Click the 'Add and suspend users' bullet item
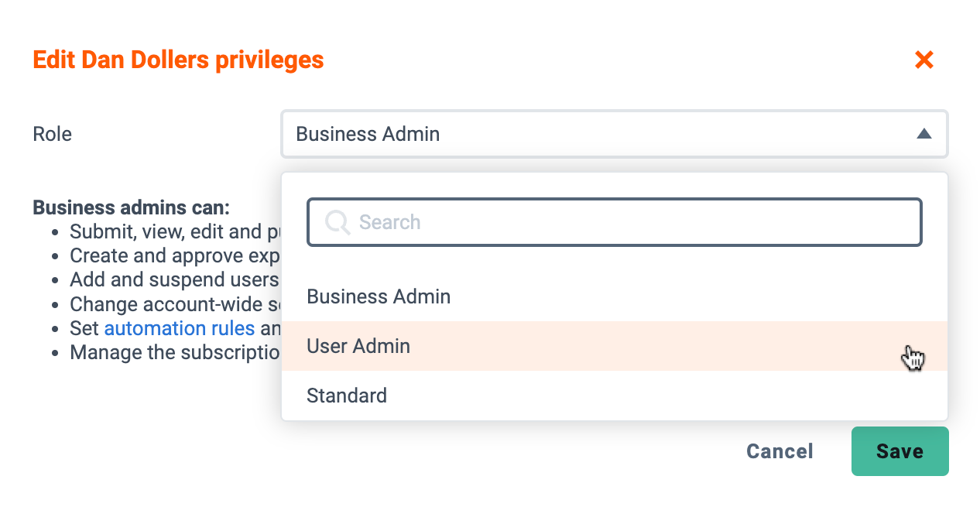980x507 pixels. 175,279
